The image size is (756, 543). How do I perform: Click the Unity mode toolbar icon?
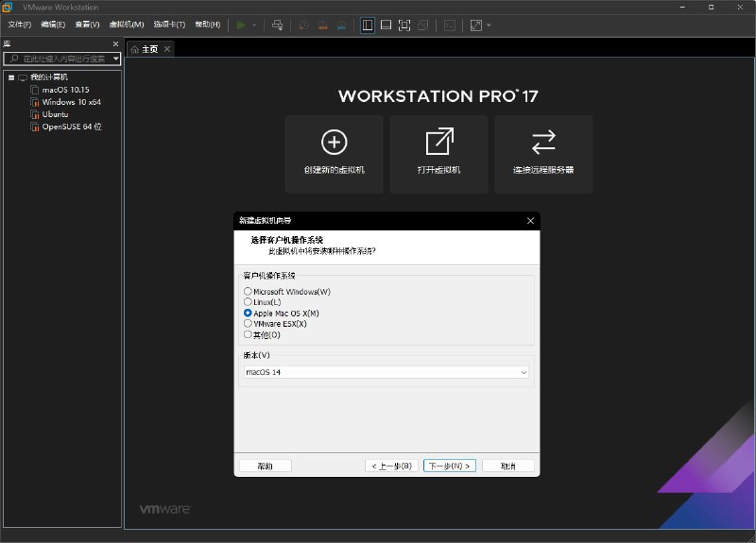tap(422, 25)
